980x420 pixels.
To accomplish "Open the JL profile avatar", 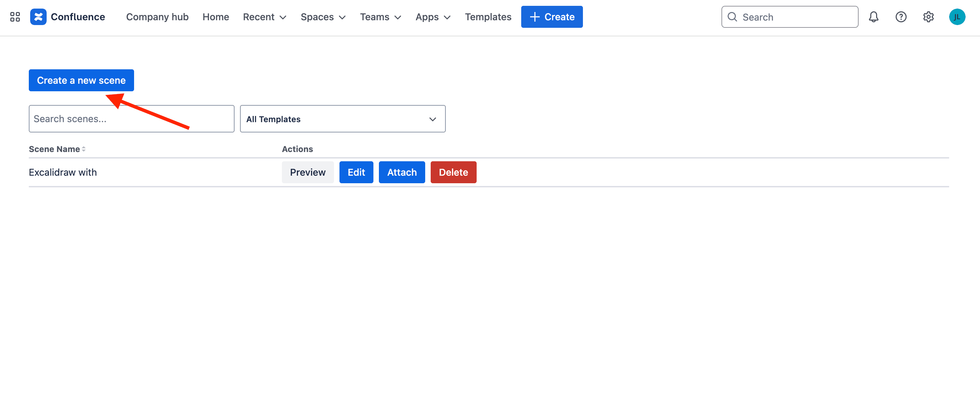I will 957,17.
